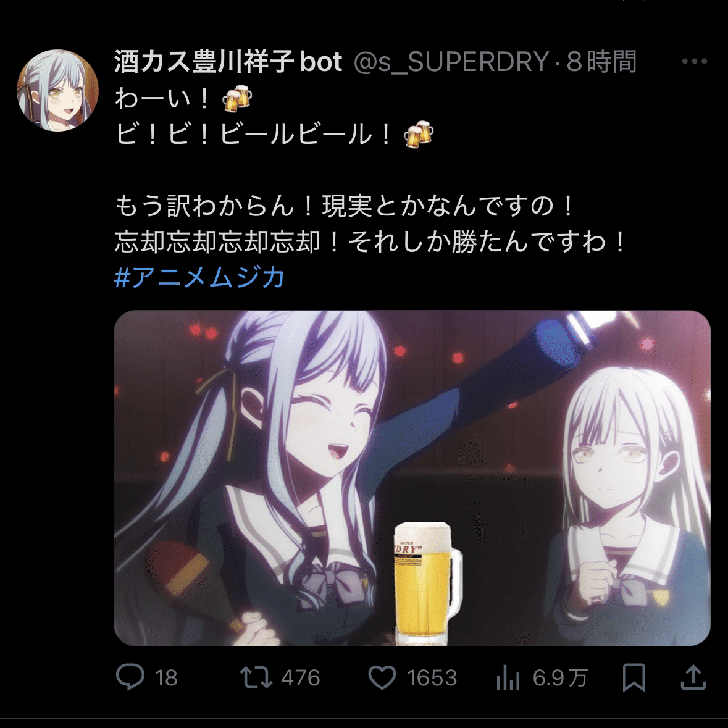Bookmark this tweet
The width and height of the screenshot is (728, 728).
click(634, 678)
